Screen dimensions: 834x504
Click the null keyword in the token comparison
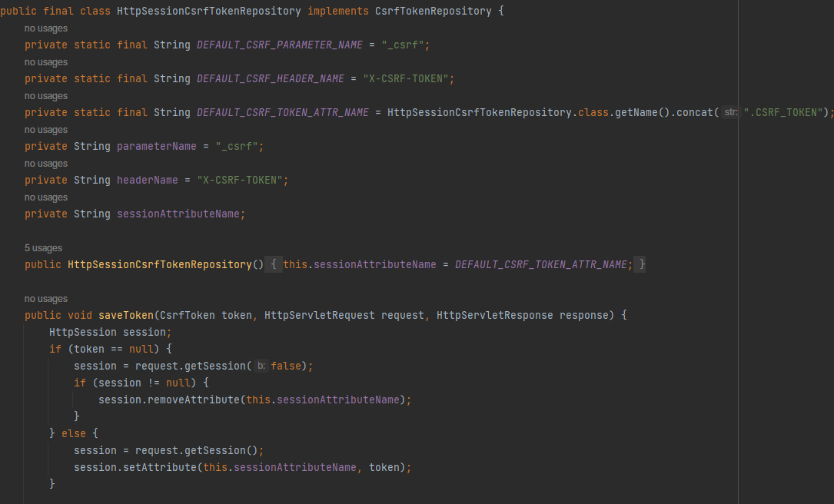point(141,349)
